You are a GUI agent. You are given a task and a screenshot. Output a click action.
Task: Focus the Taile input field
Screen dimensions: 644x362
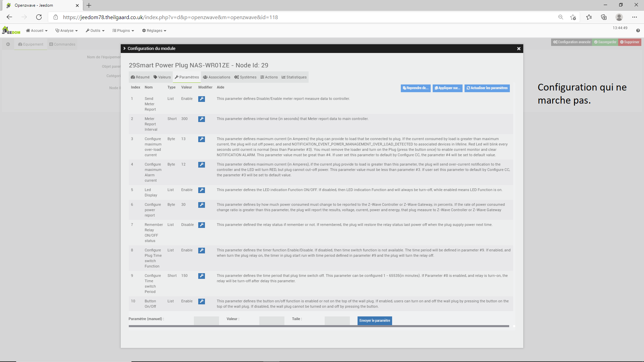click(x=337, y=320)
